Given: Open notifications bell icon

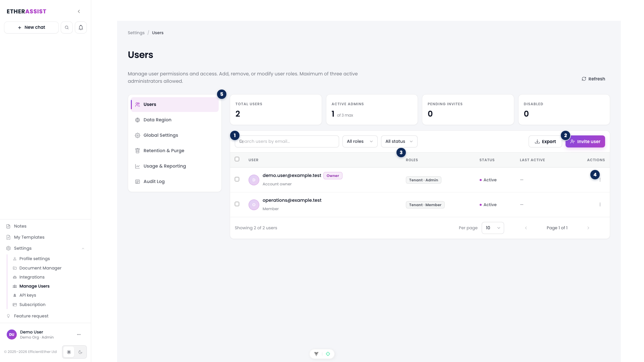Looking at the screenshot, I should 81,27.
